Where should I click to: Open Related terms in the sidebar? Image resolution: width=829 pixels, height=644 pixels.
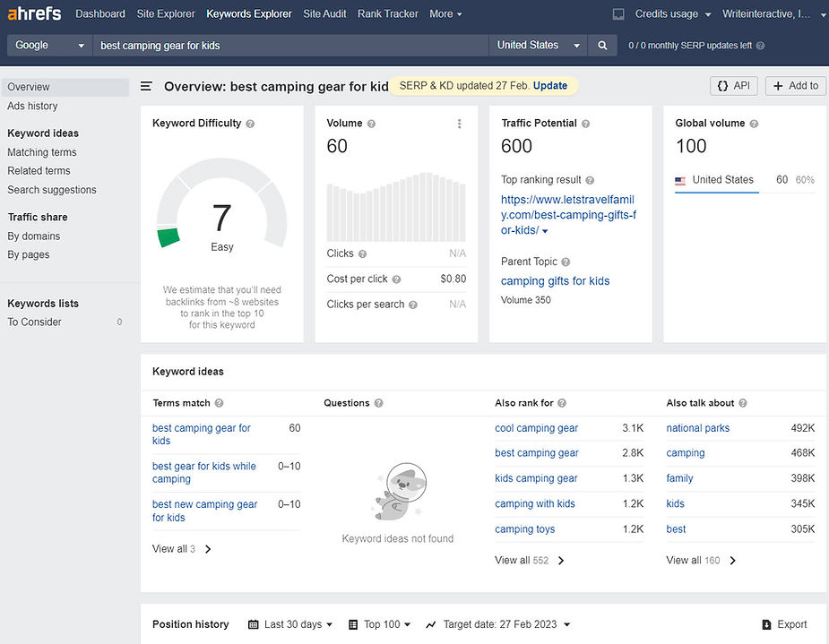tap(39, 171)
